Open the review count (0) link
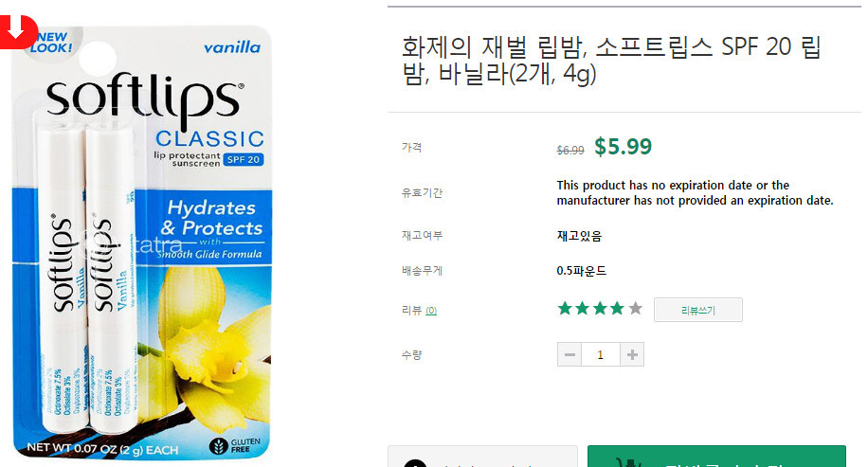The width and height of the screenshot is (868, 467). (431, 311)
